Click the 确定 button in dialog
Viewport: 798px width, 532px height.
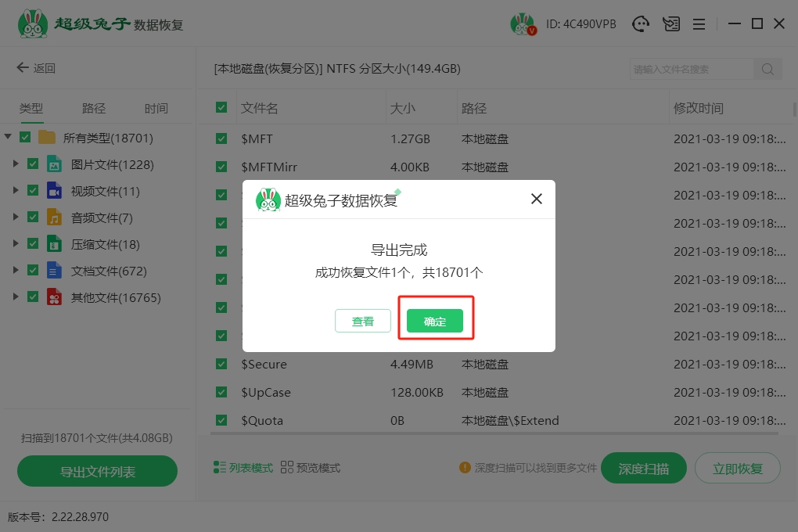point(435,321)
